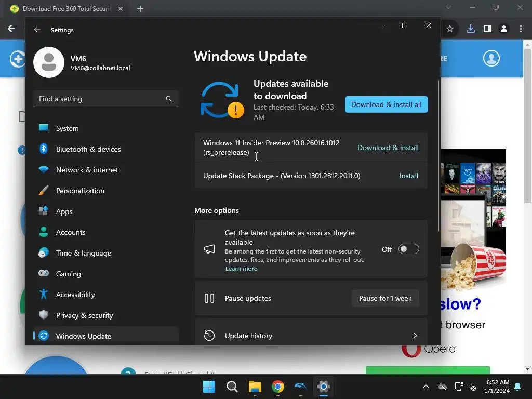Click the Pause updates icon
This screenshot has height=399, width=532.
209,298
